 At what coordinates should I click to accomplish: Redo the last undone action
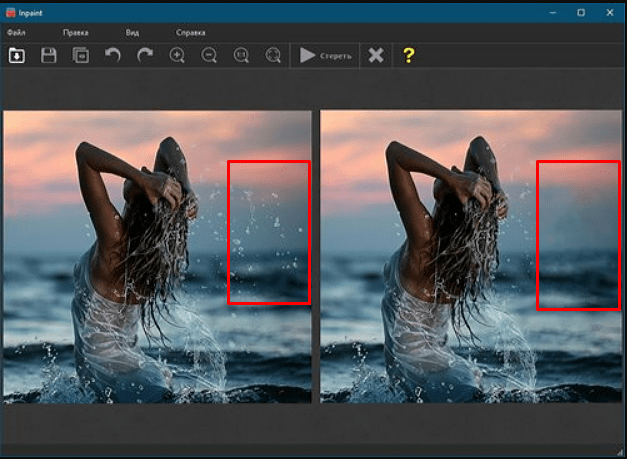tap(145, 56)
